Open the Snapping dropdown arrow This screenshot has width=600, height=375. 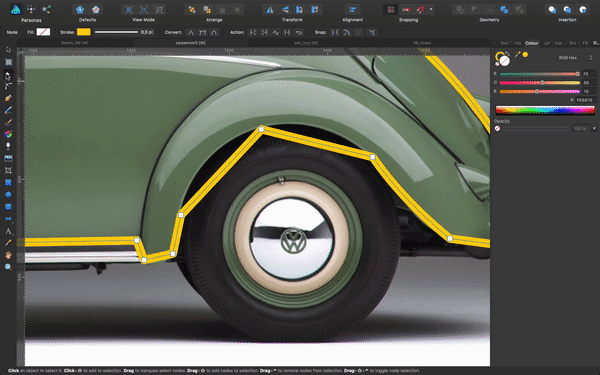(x=431, y=10)
